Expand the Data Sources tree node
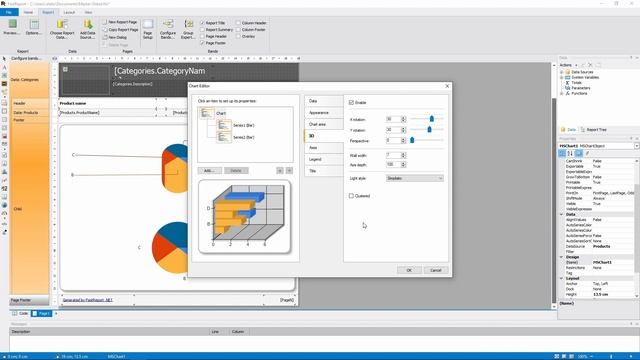 click(x=562, y=72)
